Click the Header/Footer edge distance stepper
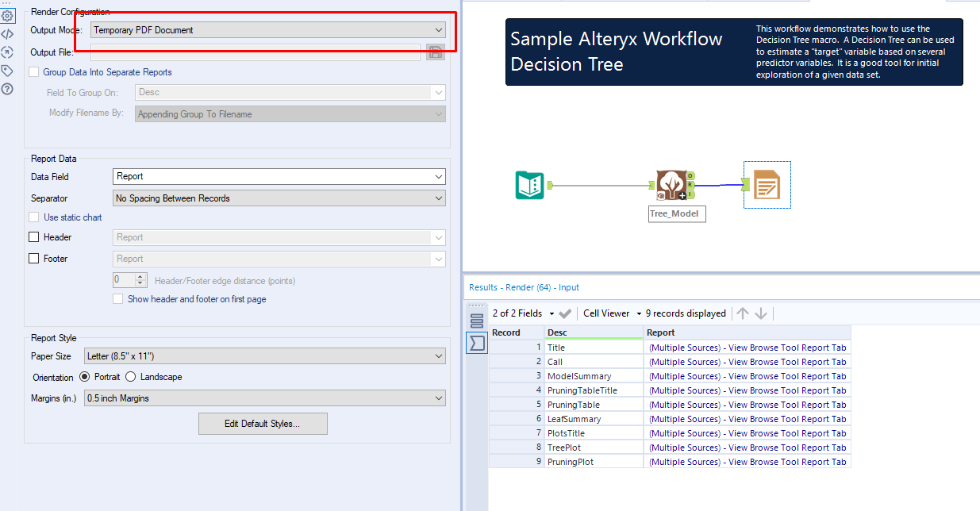Screen dimensions: 980x511 click(140, 279)
